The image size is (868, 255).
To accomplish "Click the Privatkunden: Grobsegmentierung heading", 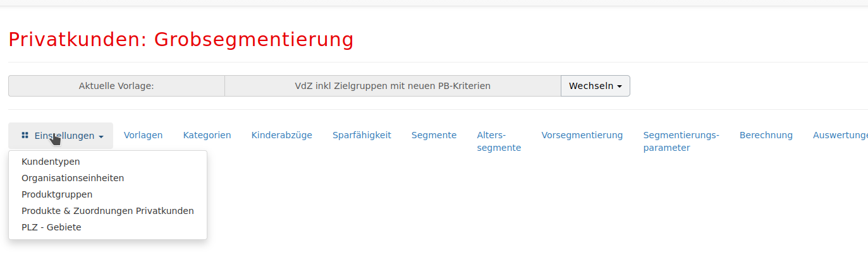I will [181, 40].
